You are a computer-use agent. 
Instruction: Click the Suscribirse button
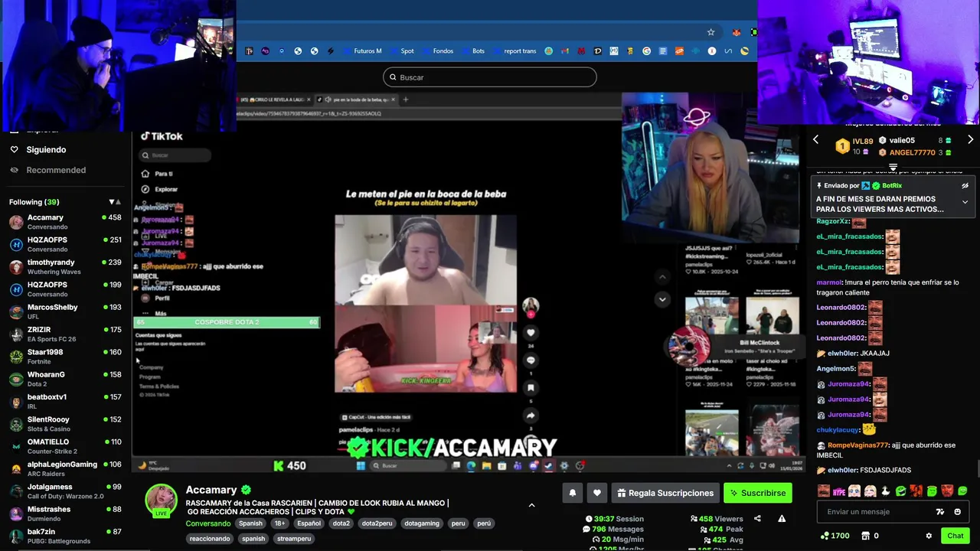click(757, 493)
